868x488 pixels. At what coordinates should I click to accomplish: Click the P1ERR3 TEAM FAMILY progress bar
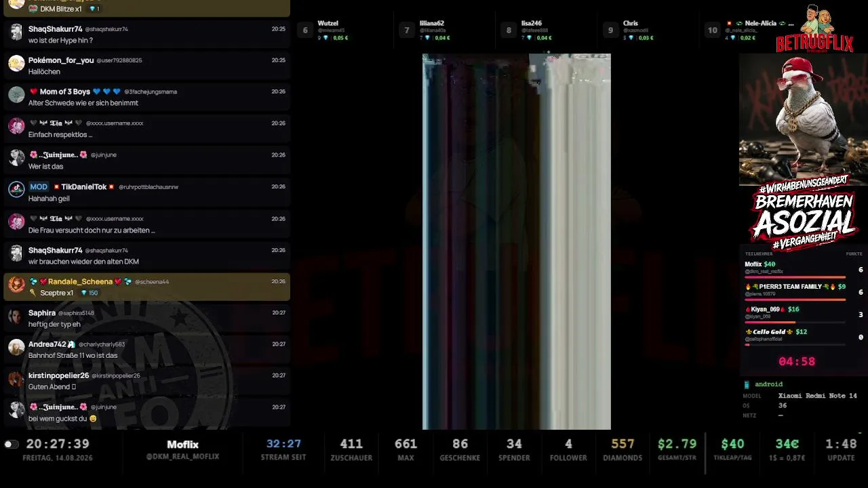795,300
